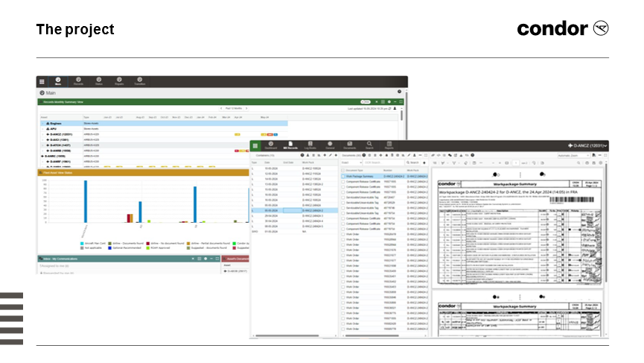The width and height of the screenshot is (644, 363).
Task: Open the Repairs tab
Action: [x=119, y=81]
